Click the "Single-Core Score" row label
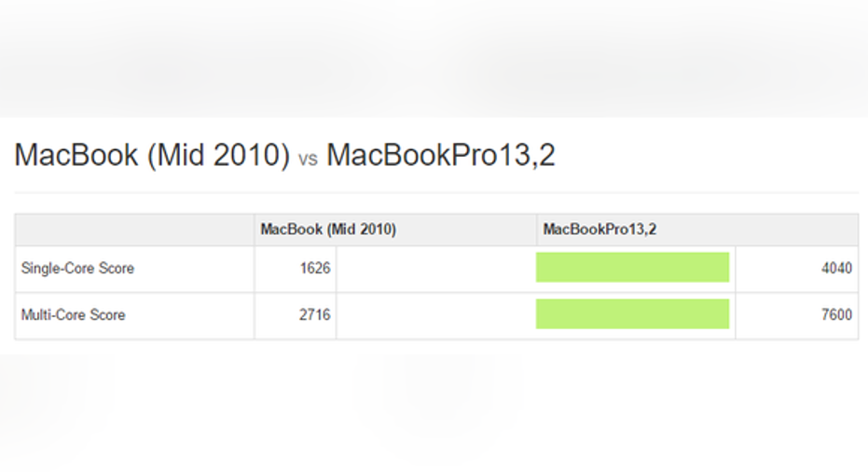This screenshot has height=472, width=868. coord(77,269)
